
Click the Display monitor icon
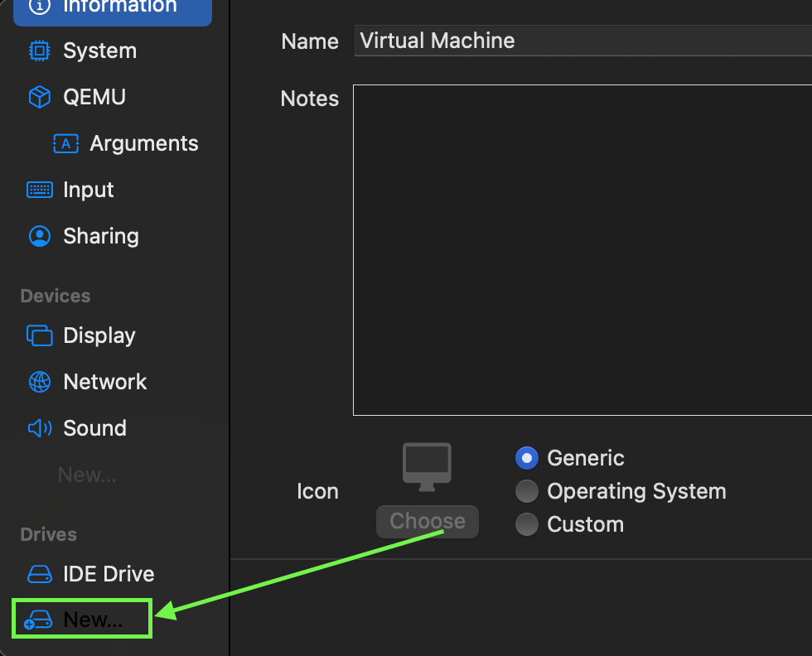pyautogui.click(x=39, y=335)
